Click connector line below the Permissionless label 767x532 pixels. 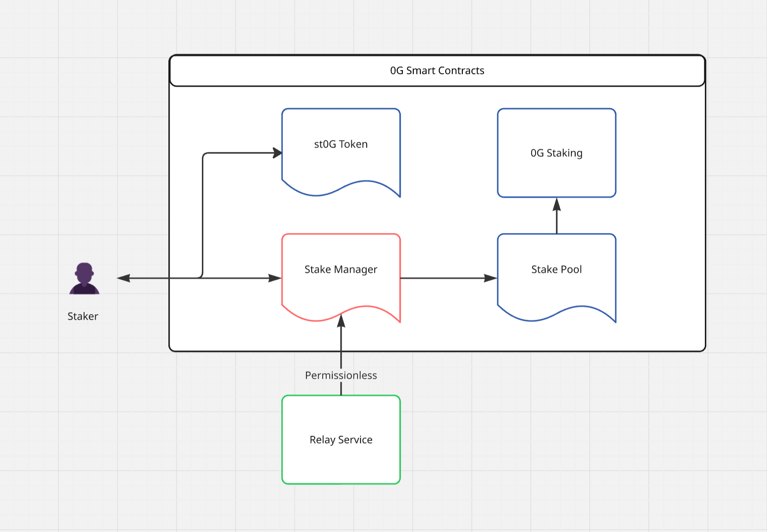(341, 388)
